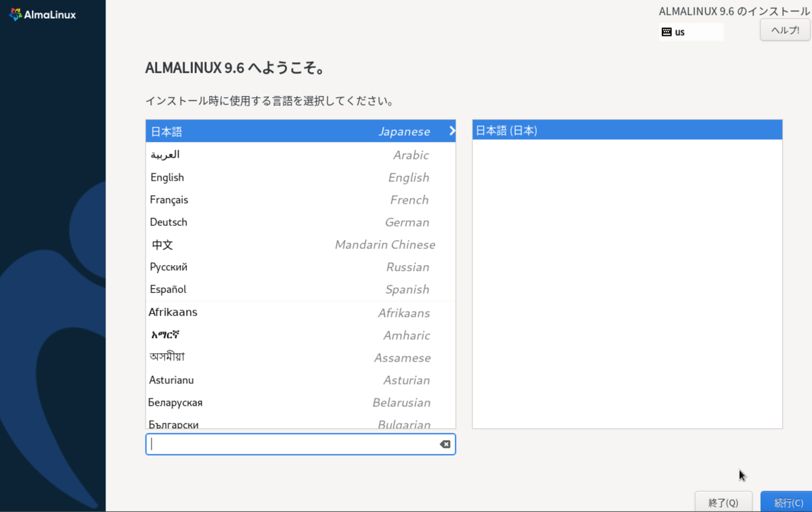812x512 pixels.
Task: Select Български Bulgarian language row
Action: pos(300,423)
